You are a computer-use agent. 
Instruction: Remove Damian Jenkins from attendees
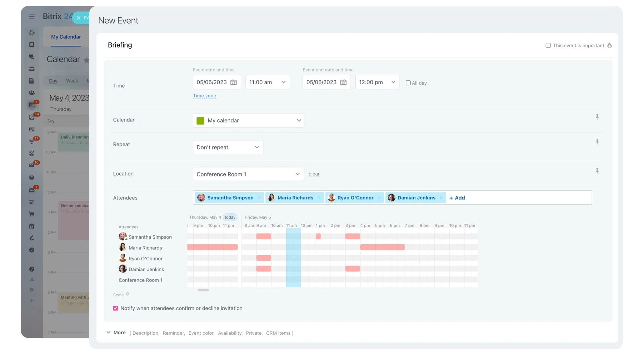point(441,198)
